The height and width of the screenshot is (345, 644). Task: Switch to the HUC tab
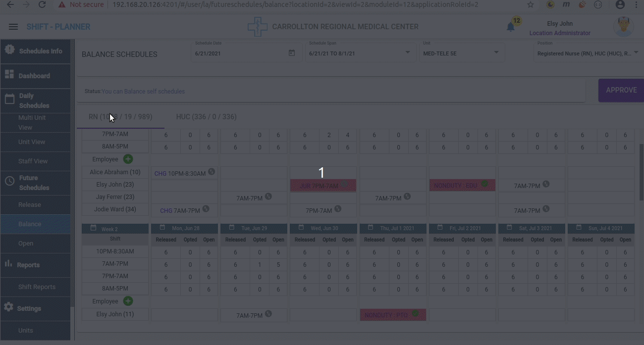point(206,117)
